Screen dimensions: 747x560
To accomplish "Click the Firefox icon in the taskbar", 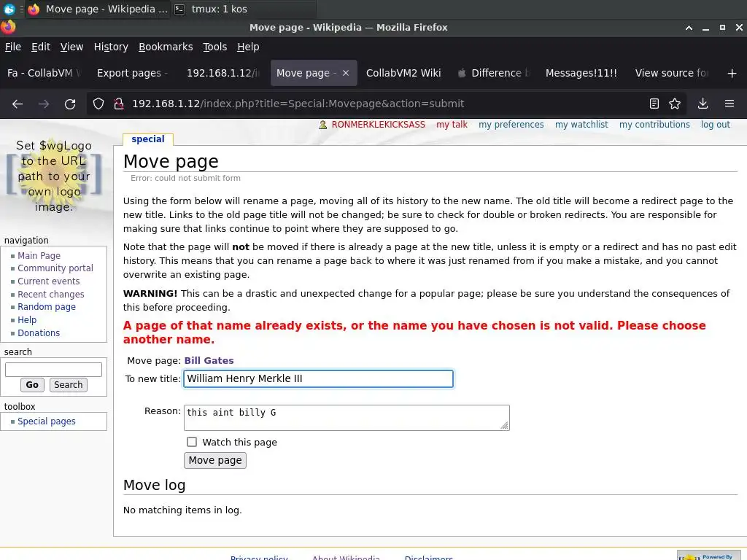I will click(x=34, y=9).
